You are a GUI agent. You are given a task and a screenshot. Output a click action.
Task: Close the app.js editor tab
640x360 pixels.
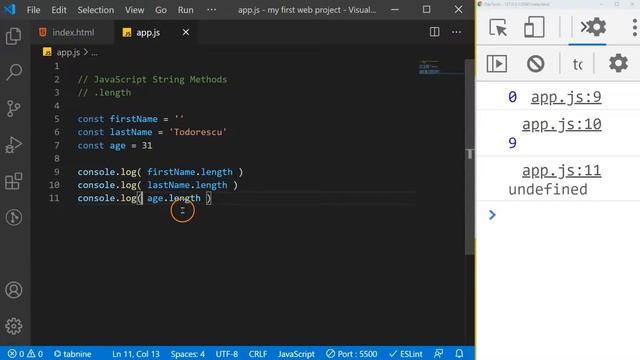pos(186,32)
